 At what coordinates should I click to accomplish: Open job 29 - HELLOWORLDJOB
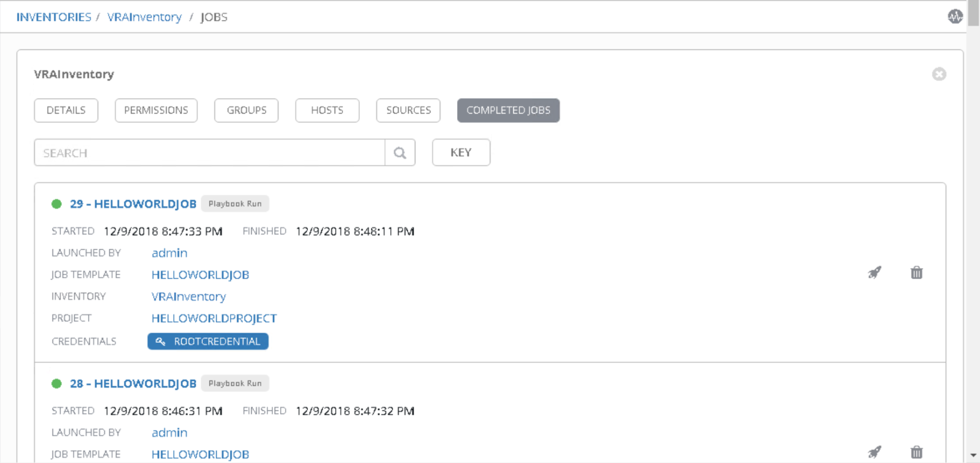click(133, 204)
